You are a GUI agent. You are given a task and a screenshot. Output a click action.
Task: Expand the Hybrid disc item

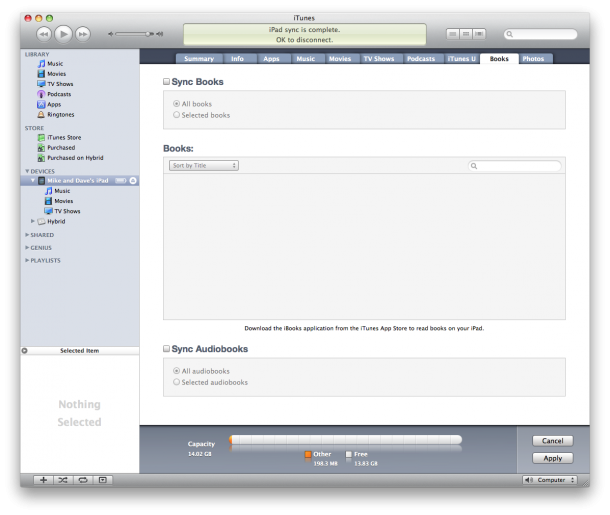33,221
